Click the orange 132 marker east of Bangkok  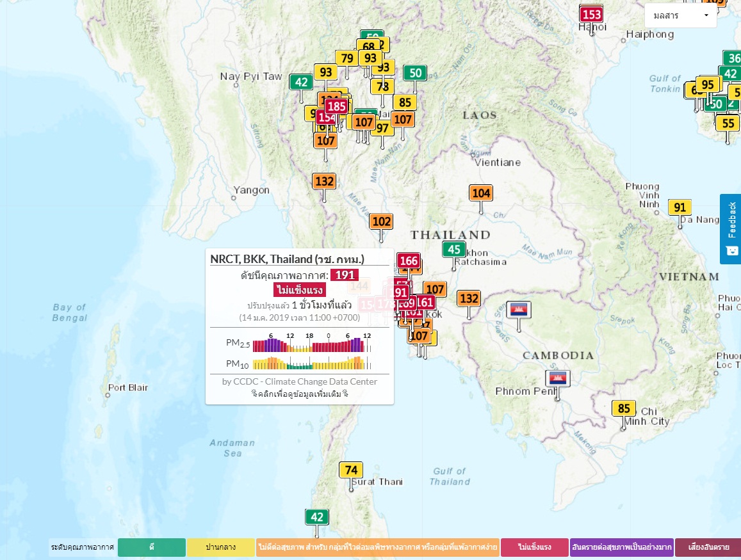pyautogui.click(x=469, y=298)
